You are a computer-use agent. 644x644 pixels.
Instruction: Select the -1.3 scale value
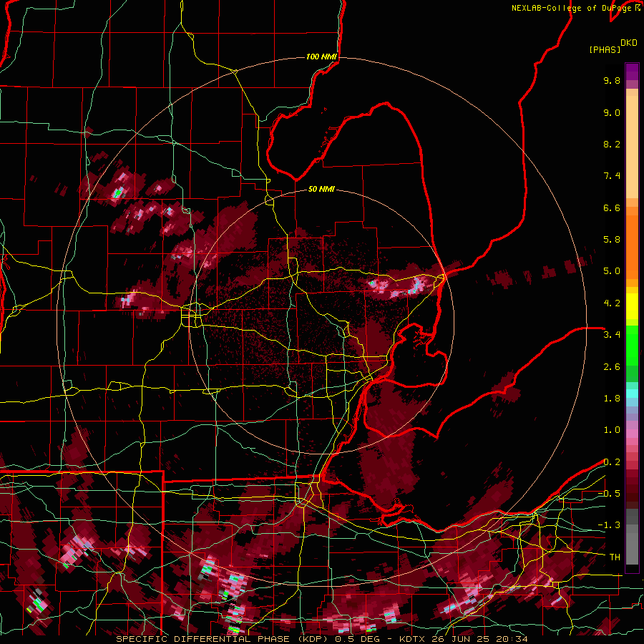[x=609, y=525]
